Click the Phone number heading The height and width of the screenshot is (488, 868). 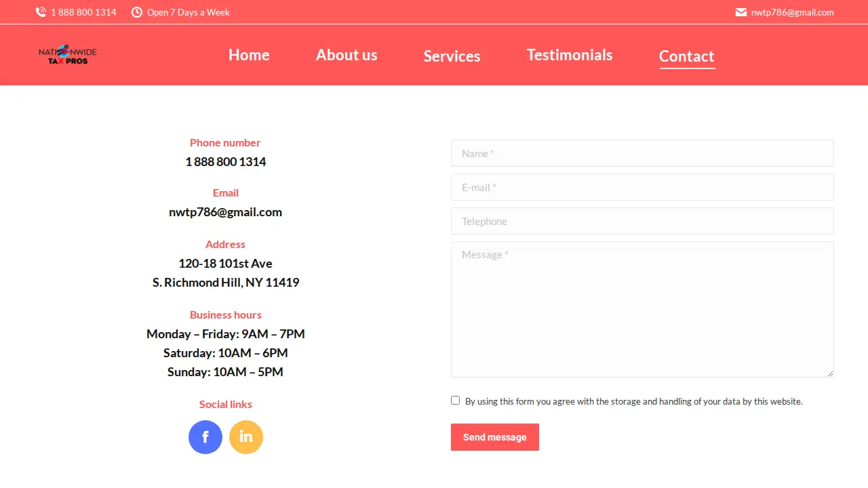[225, 142]
